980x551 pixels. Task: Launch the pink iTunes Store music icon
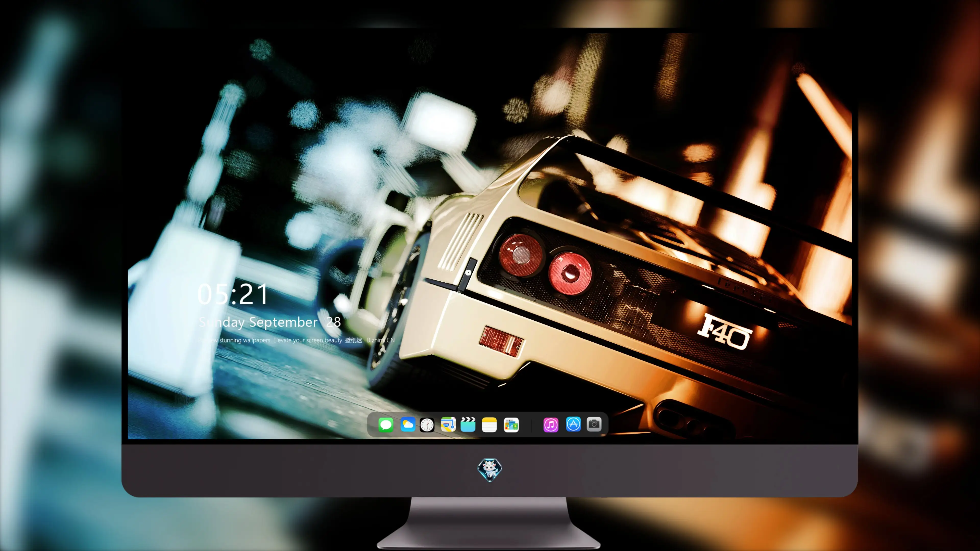[x=551, y=425]
